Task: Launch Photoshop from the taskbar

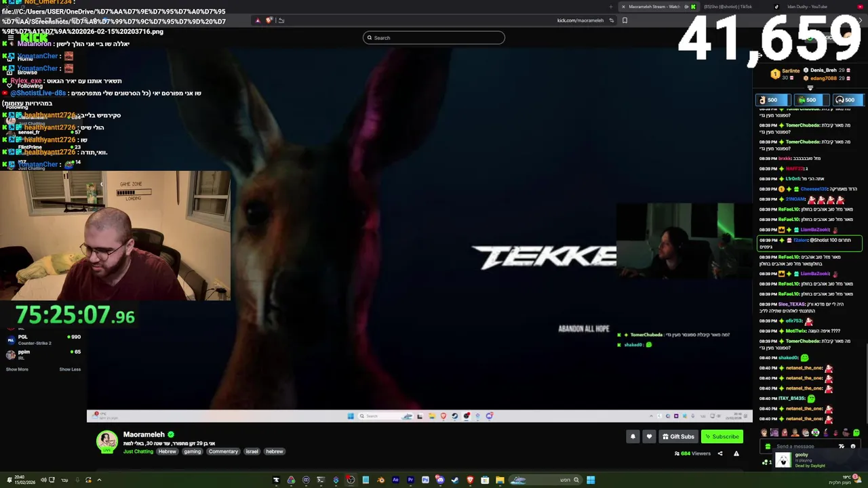Action: tap(425, 480)
